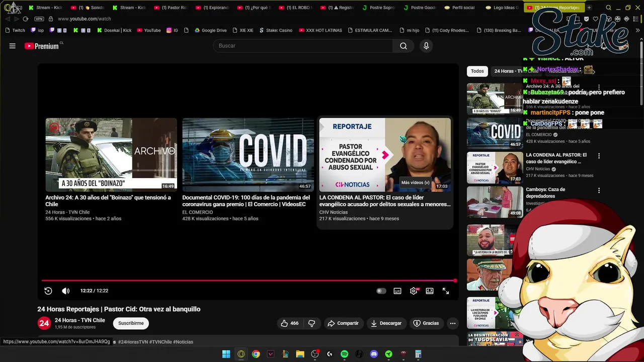This screenshot has height=362, width=644.
Task: Enter fullscreen mode in the player
Action: (446, 291)
